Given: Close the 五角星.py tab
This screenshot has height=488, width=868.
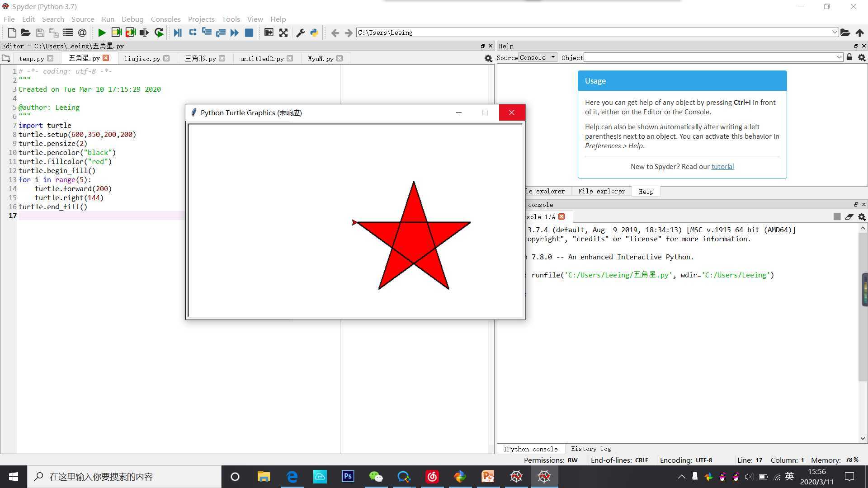Looking at the screenshot, I should pyautogui.click(x=106, y=58).
